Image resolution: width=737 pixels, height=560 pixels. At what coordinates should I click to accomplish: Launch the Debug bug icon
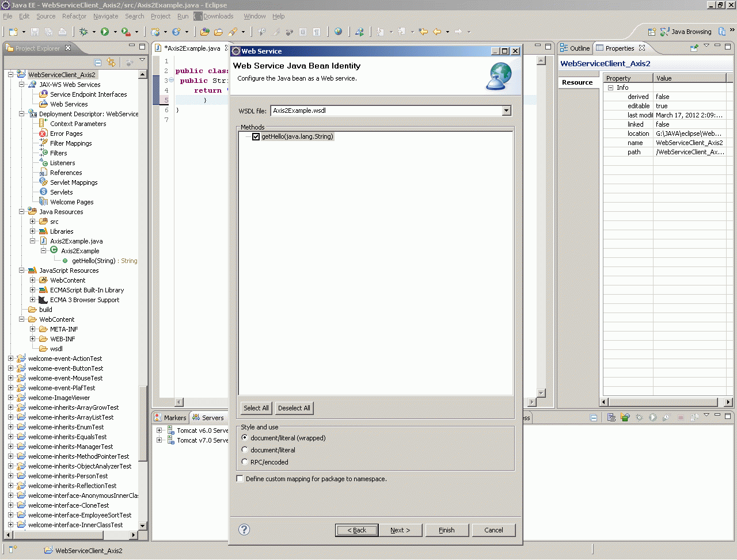(84, 32)
